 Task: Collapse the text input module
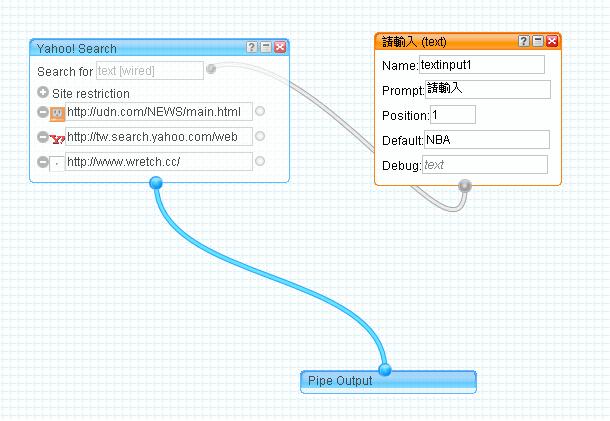(x=538, y=41)
